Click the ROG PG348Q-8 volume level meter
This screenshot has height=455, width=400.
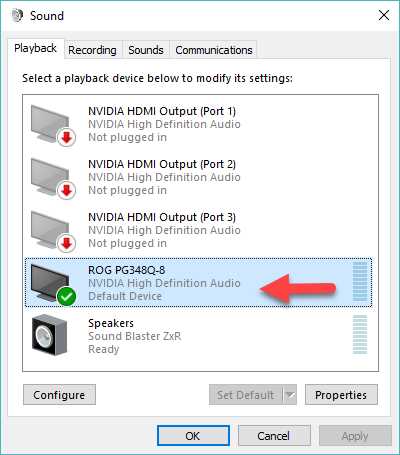point(360,282)
